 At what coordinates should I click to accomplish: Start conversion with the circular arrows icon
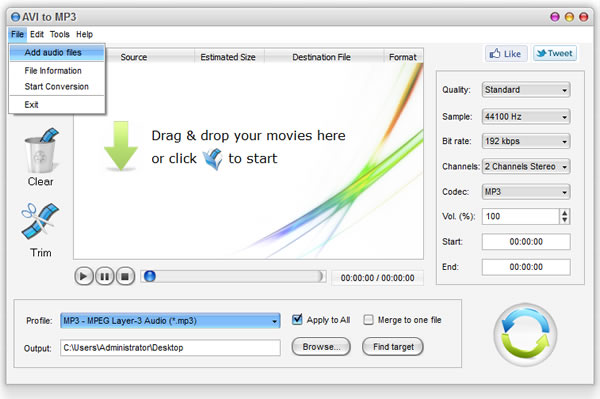(x=525, y=335)
